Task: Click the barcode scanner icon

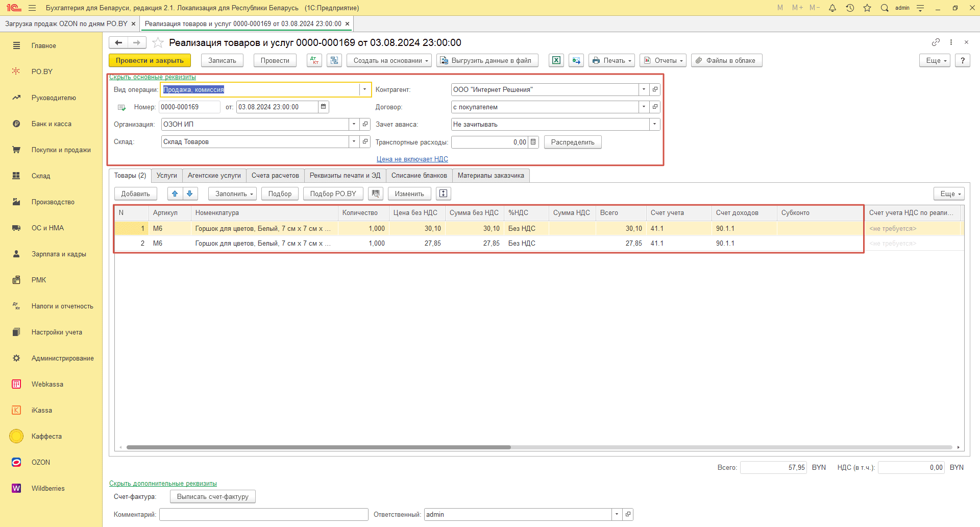Action: pyautogui.click(x=376, y=194)
